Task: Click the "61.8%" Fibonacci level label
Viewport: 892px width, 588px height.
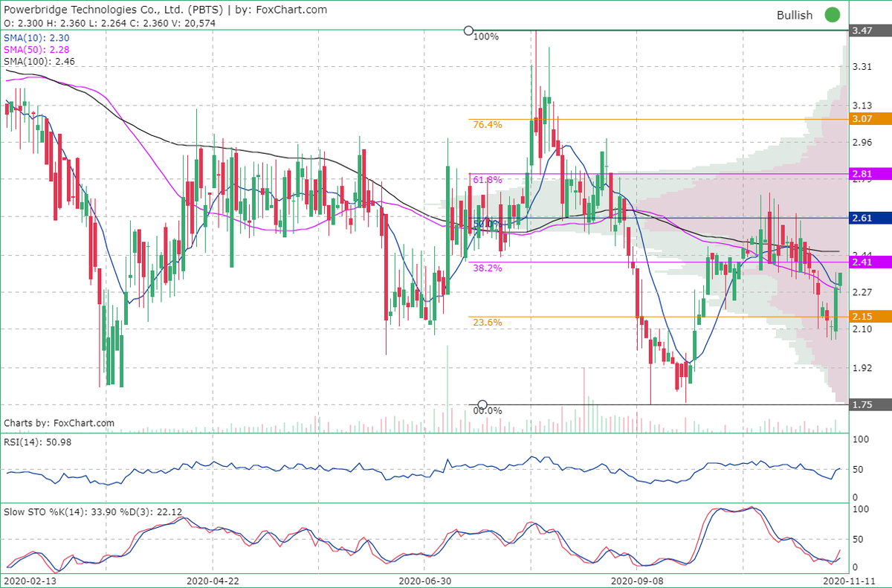Action: pos(488,180)
